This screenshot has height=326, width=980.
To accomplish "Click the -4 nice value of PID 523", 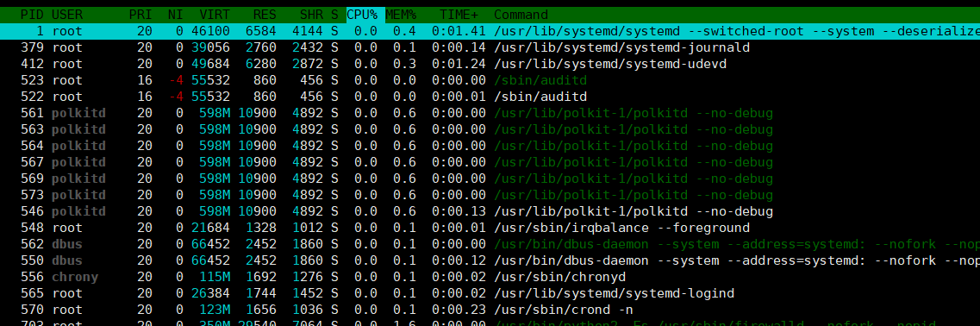I will coord(176,80).
